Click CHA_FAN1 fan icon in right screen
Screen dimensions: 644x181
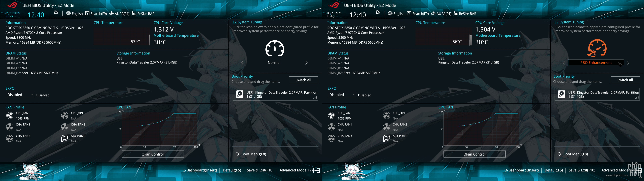pos(332,127)
